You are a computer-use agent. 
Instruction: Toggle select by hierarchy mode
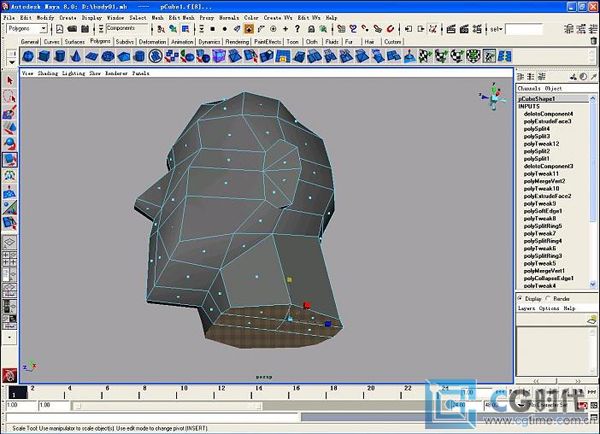pos(161,29)
